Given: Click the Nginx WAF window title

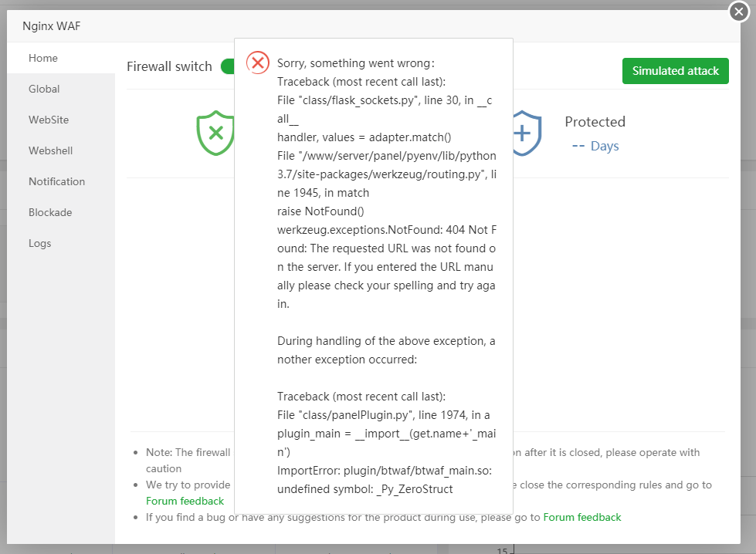Looking at the screenshot, I should tap(51, 26).
